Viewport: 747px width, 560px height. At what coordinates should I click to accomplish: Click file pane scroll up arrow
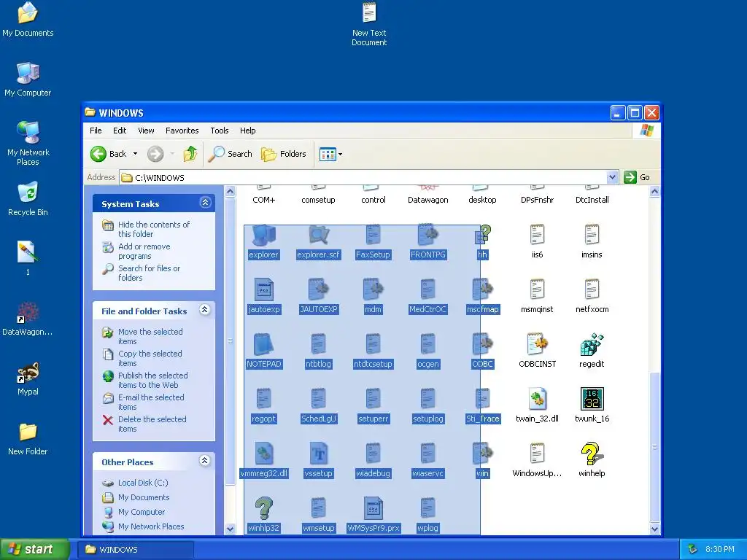(654, 192)
